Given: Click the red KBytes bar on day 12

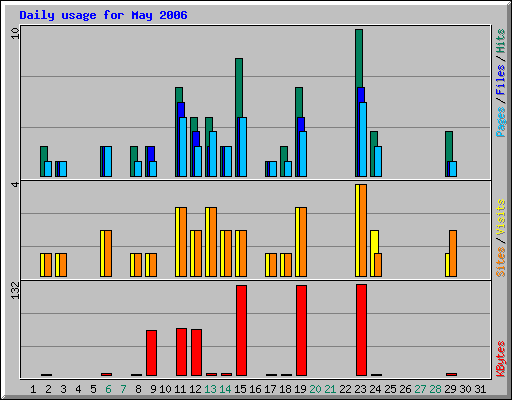Looking at the screenshot, I should click(196, 352).
